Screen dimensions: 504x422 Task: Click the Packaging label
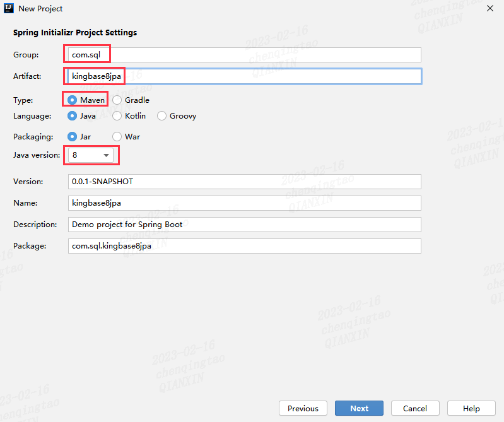point(33,137)
